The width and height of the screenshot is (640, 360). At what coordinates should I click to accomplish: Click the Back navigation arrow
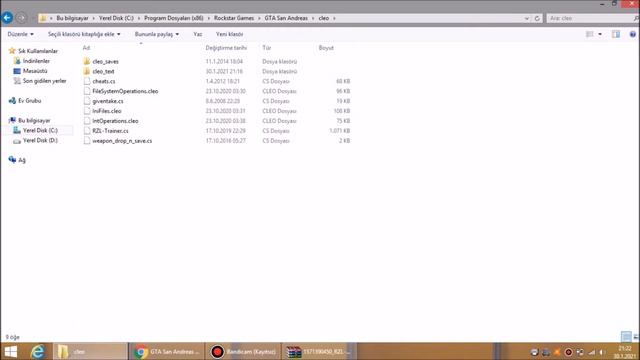[7, 18]
